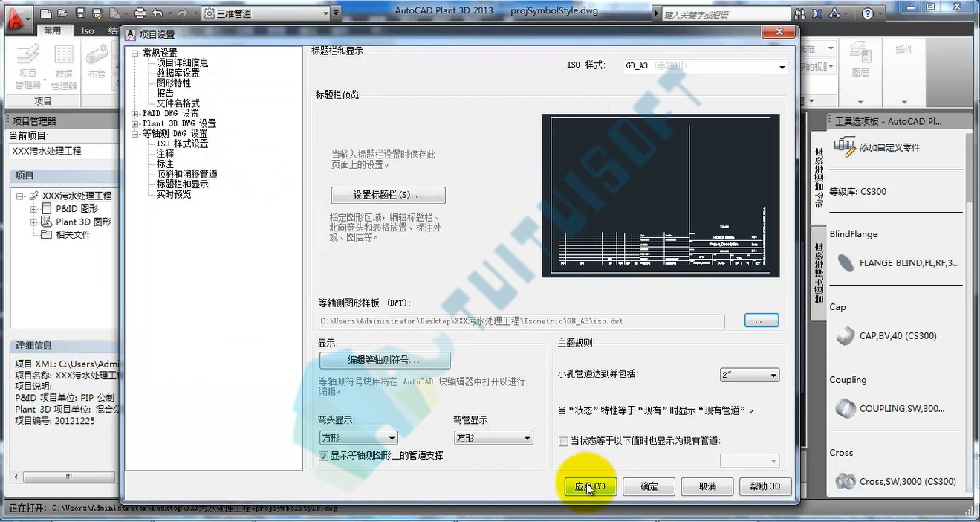Expand P&ID 图形 node in project manager

[x=33, y=209]
